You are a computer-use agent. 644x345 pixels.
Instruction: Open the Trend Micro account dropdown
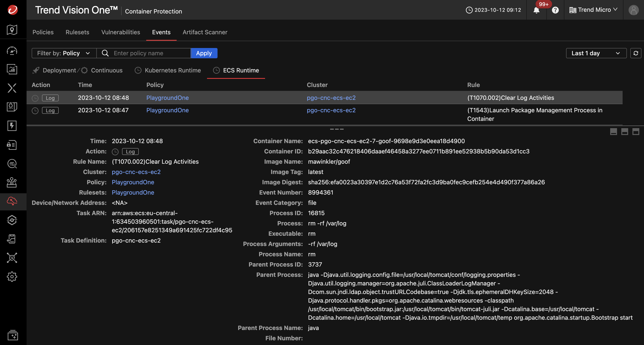click(593, 10)
